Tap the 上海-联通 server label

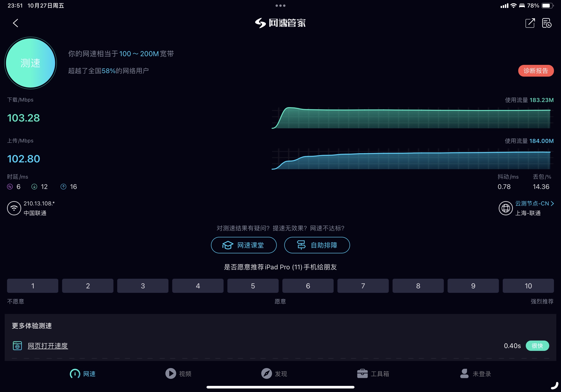pyautogui.click(x=528, y=213)
